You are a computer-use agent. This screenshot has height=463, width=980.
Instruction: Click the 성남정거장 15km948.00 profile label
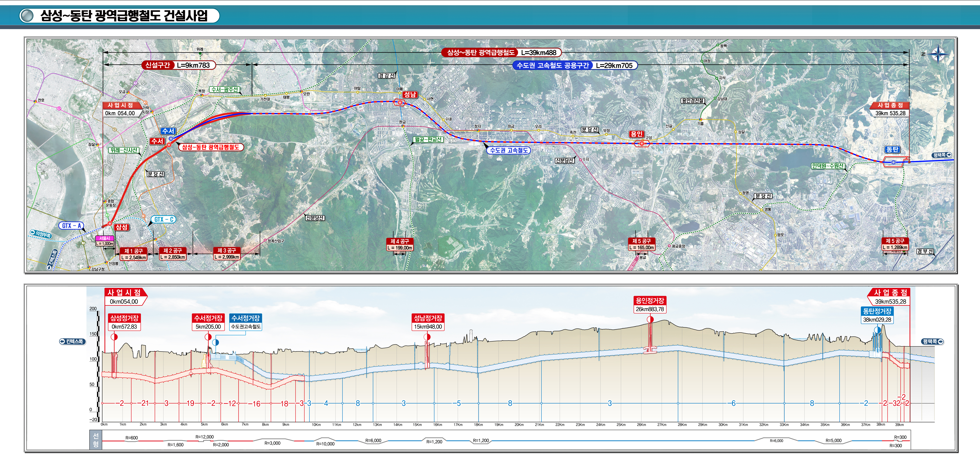[x=428, y=322]
